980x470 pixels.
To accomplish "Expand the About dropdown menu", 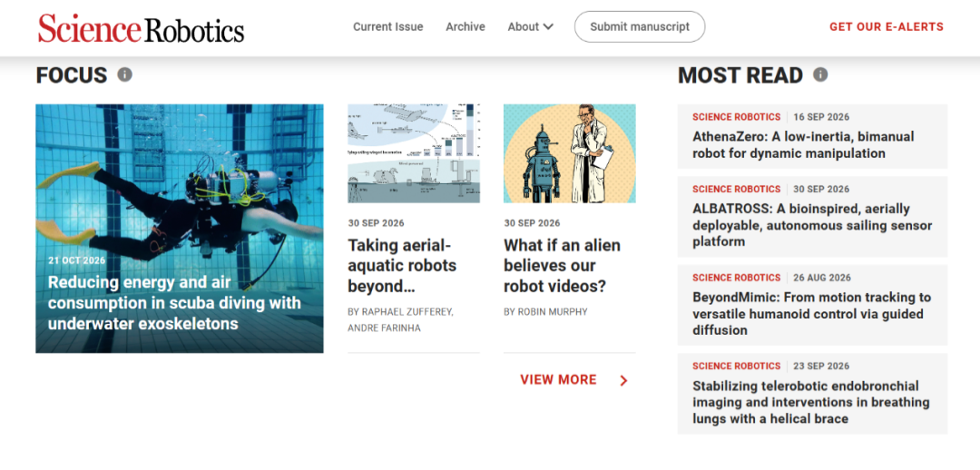I will coord(531,27).
